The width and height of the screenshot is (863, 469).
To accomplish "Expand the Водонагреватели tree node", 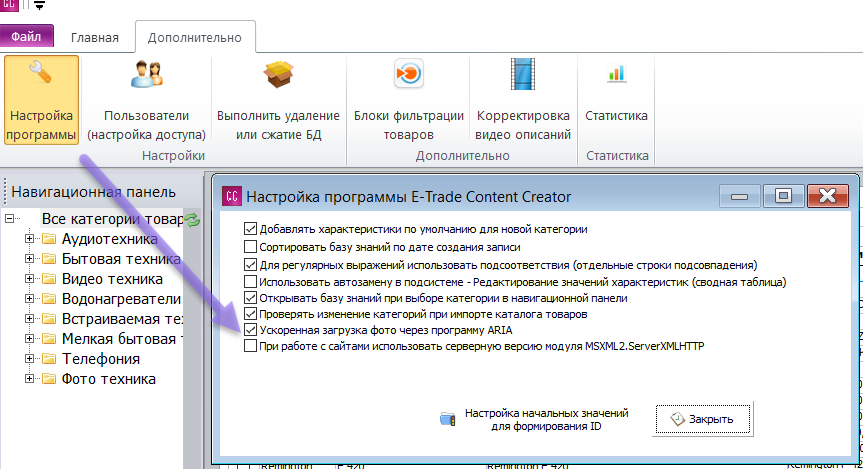I will [29, 298].
